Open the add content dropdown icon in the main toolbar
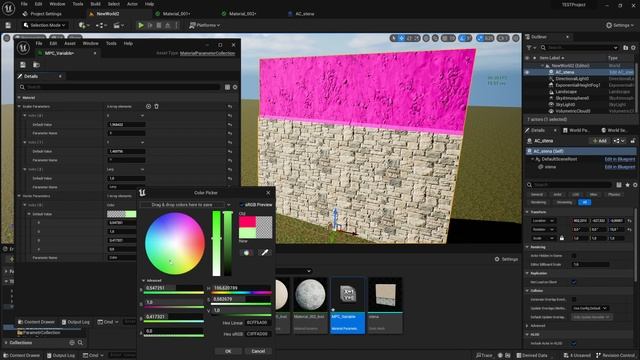Image resolution: width=640 pixels, height=360 pixels. [x=84, y=25]
